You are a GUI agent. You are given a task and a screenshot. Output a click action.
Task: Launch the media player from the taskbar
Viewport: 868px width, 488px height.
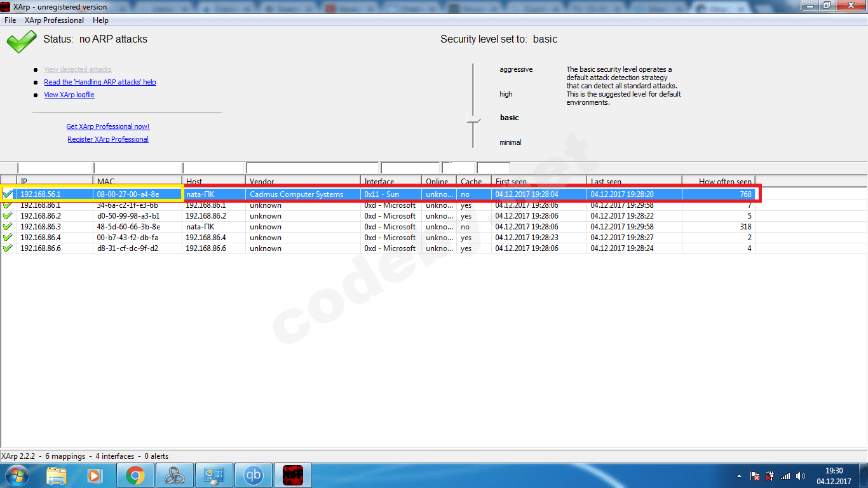tap(95, 475)
